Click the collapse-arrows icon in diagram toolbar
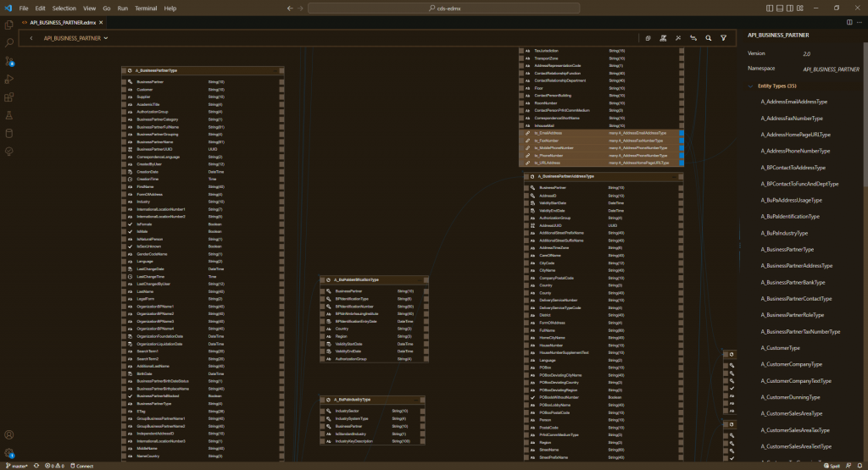 point(678,38)
